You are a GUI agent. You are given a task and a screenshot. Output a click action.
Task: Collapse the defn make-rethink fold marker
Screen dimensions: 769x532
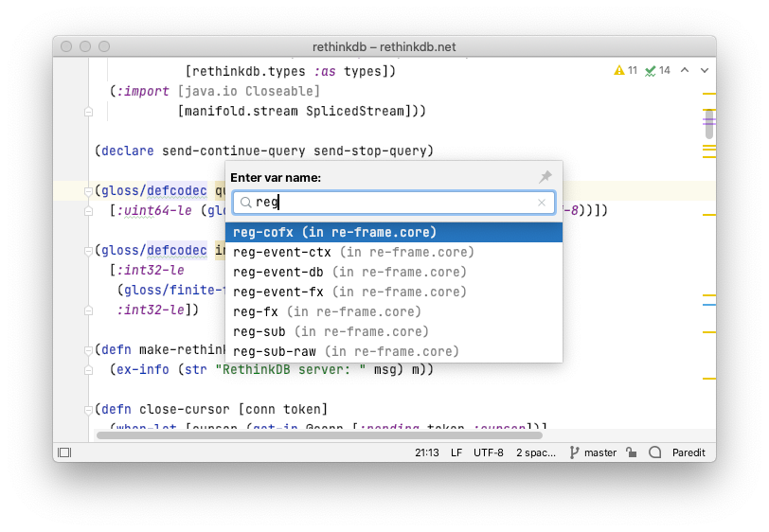[88, 350]
